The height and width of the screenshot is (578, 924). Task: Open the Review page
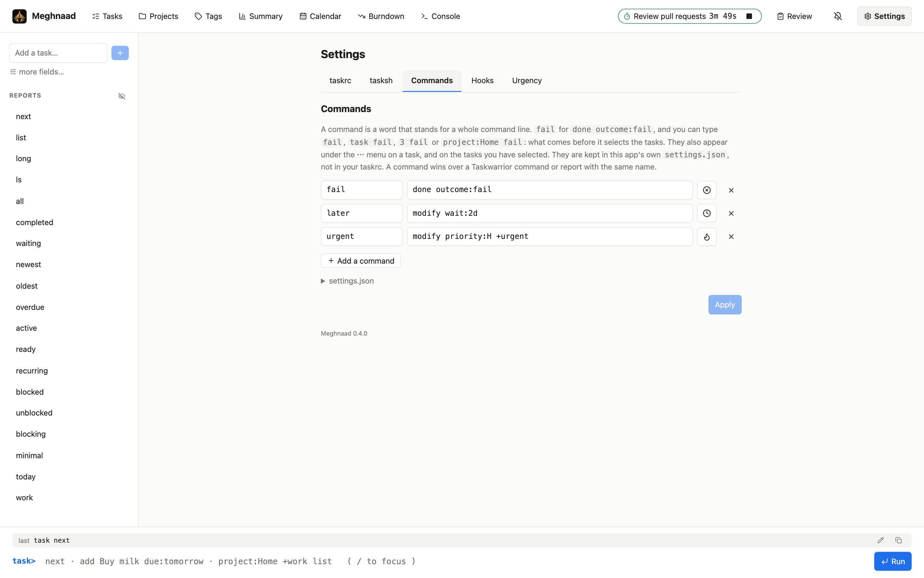pyautogui.click(x=794, y=16)
